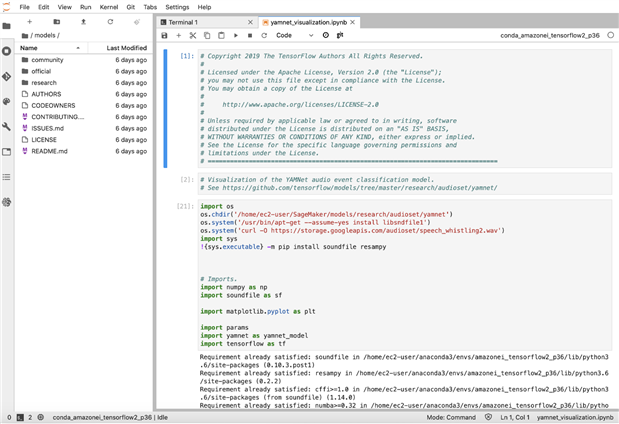
Task: Select the README.md file
Action: coord(84,152)
